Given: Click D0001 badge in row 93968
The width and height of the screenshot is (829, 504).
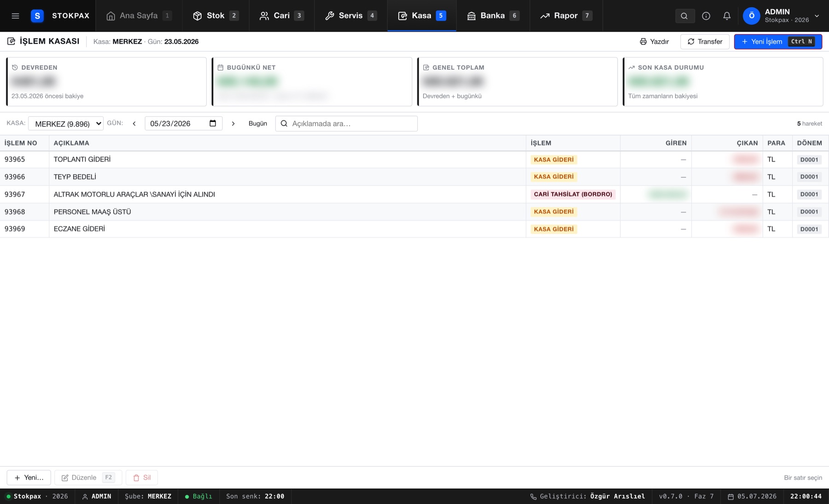Looking at the screenshot, I should click(809, 212).
